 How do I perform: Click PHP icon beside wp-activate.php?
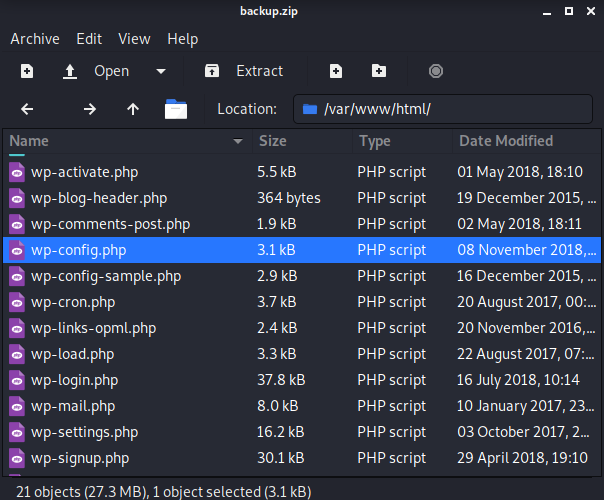pyautogui.click(x=17, y=172)
